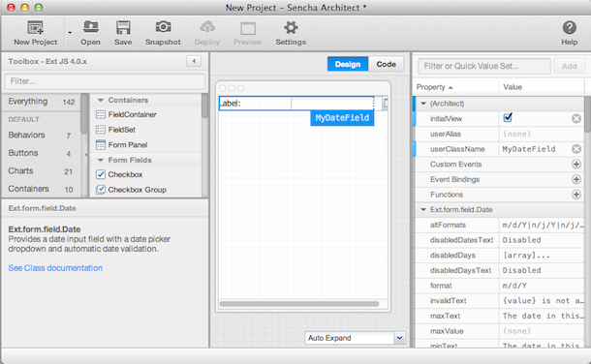Edit the format m/d/Y value
Screen dimensions: 591x364
(x=542, y=286)
